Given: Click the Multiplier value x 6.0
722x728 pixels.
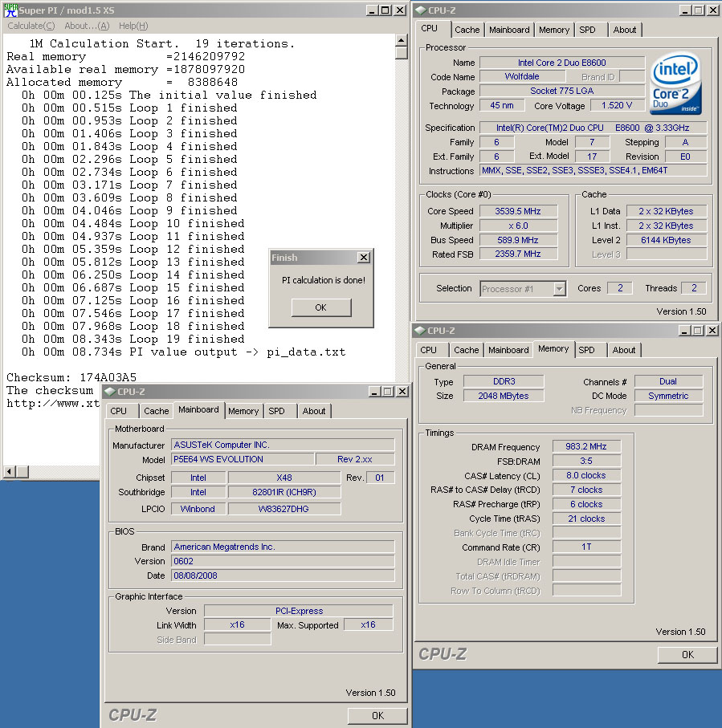Looking at the screenshot, I should [518, 226].
